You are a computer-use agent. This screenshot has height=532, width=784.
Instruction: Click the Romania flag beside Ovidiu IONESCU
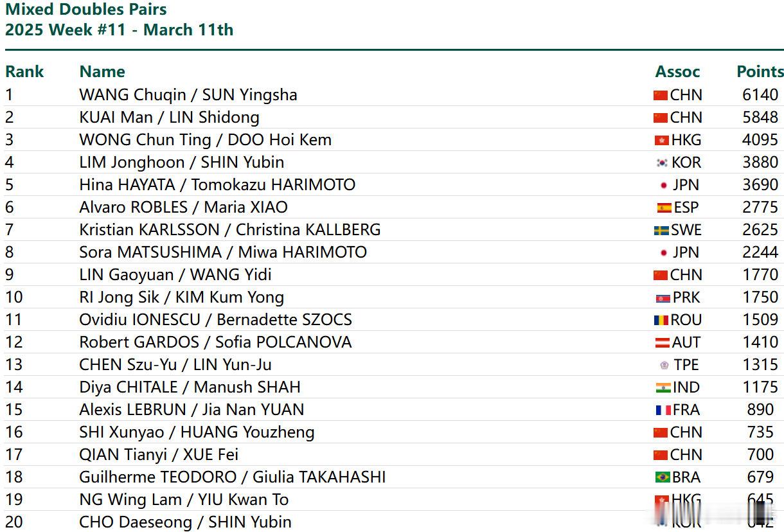point(661,320)
